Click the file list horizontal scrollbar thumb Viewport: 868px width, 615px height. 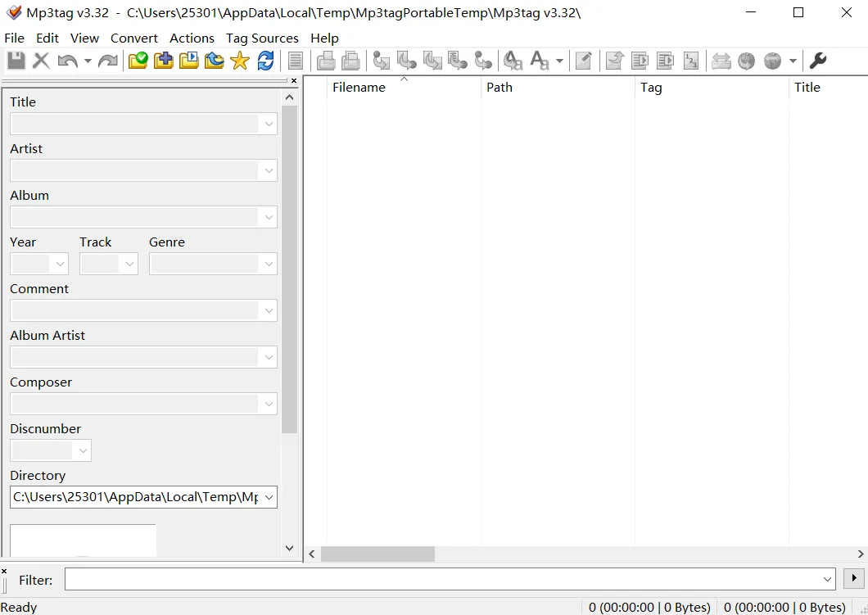(x=377, y=554)
